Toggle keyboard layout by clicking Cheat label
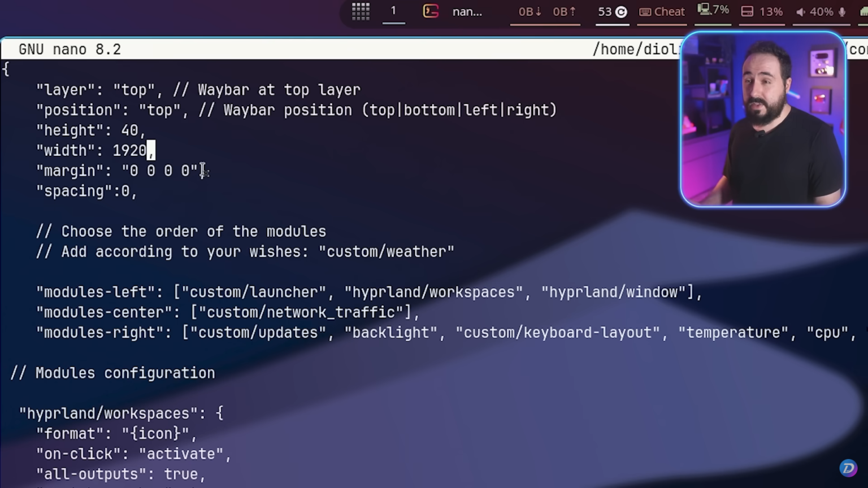The width and height of the screenshot is (868, 488). click(x=669, y=11)
